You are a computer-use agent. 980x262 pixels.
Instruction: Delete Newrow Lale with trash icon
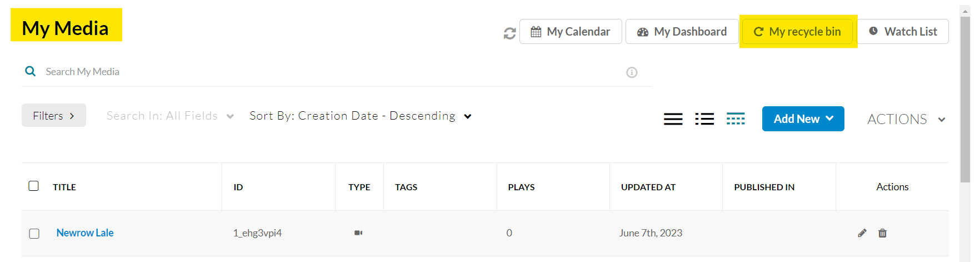point(882,233)
